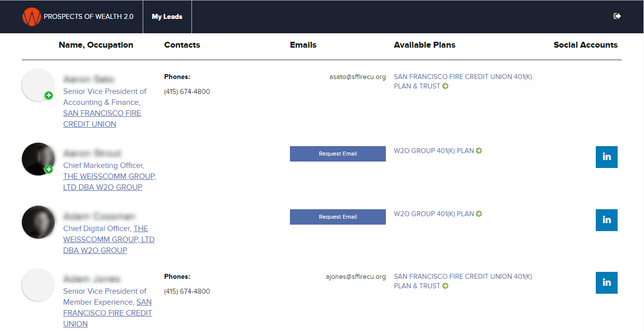Screen dimensions: 644x331
Task: Click the orange Prospects of Wealth logo
Action: pyautogui.click(x=31, y=17)
